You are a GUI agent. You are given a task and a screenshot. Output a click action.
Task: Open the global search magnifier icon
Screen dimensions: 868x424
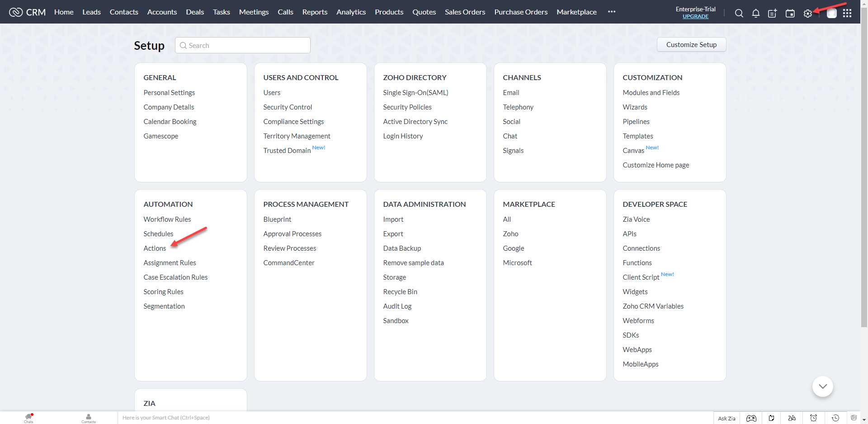click(739, 13)
